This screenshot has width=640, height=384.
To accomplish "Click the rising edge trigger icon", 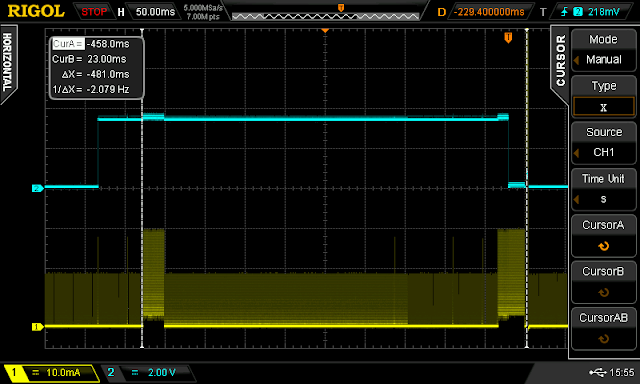I will [564, 12].
